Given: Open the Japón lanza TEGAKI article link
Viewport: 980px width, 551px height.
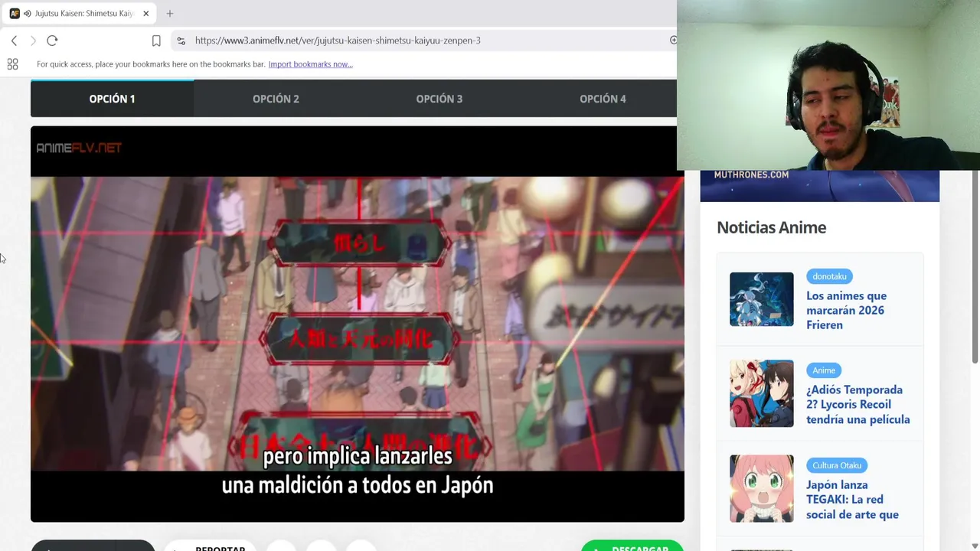Looking at the screenshot, I should 852,500.
